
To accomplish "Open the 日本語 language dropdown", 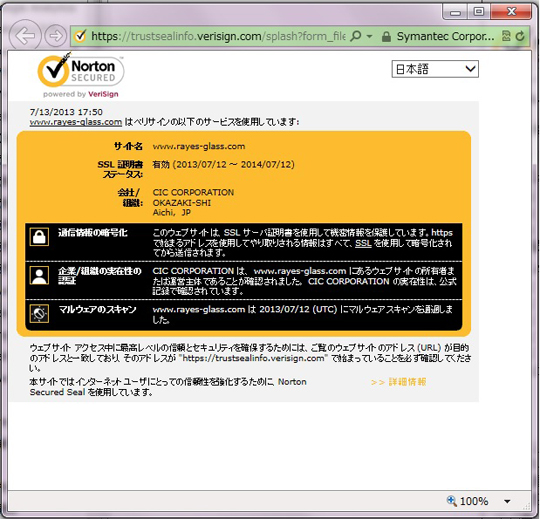I will click(435, 69).
